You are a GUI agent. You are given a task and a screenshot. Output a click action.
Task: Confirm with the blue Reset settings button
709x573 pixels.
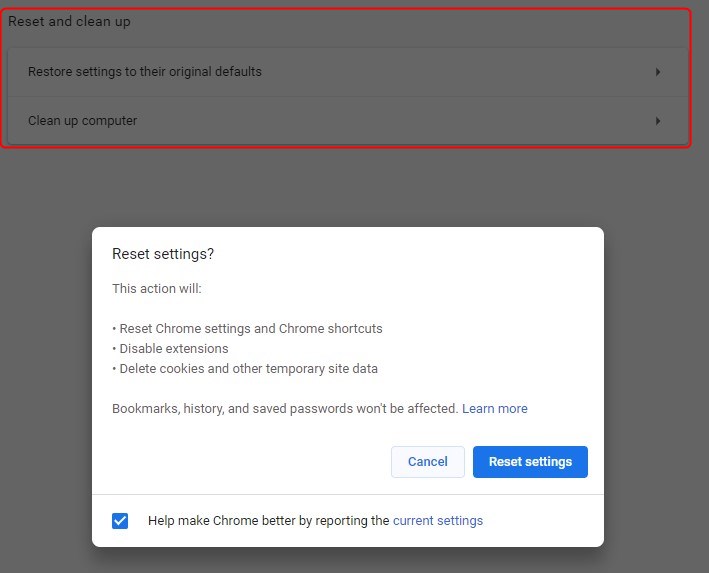click(x=530, y=462)
